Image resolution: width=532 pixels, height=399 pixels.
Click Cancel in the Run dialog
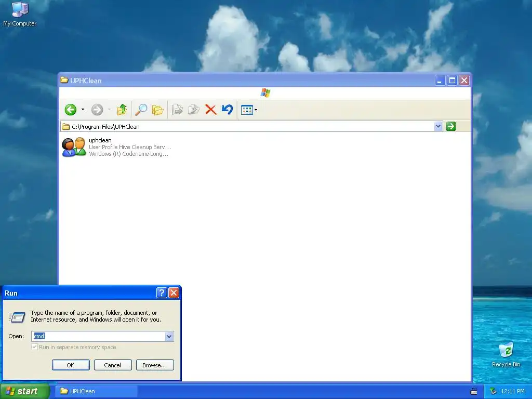pos(113,365)
